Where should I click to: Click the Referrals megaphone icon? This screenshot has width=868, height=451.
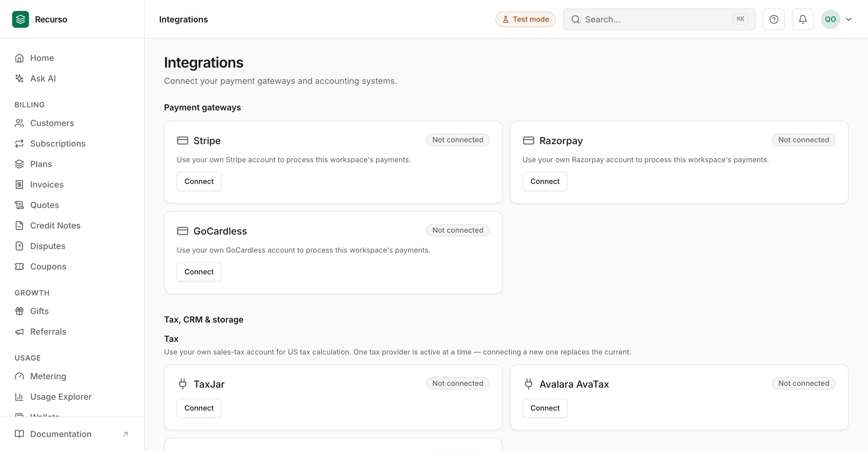coord(20,331)
